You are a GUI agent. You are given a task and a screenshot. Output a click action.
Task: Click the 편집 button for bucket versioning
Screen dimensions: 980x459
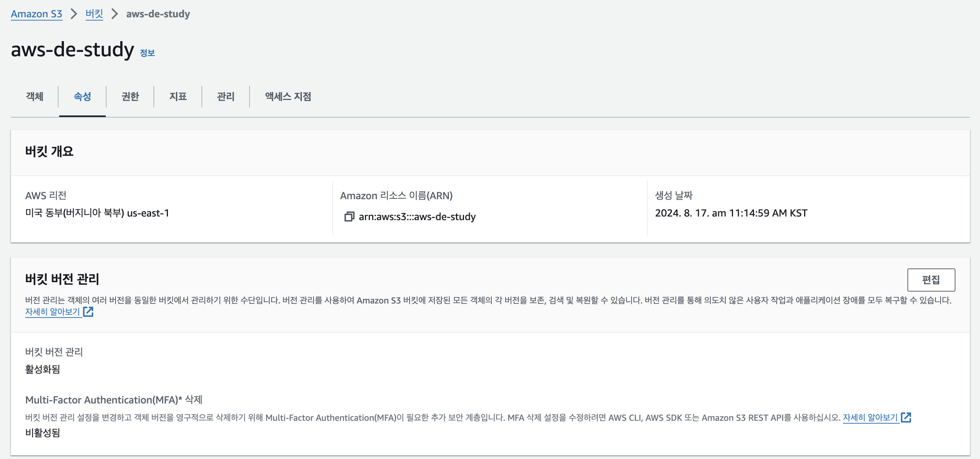(x=931, y=280)
